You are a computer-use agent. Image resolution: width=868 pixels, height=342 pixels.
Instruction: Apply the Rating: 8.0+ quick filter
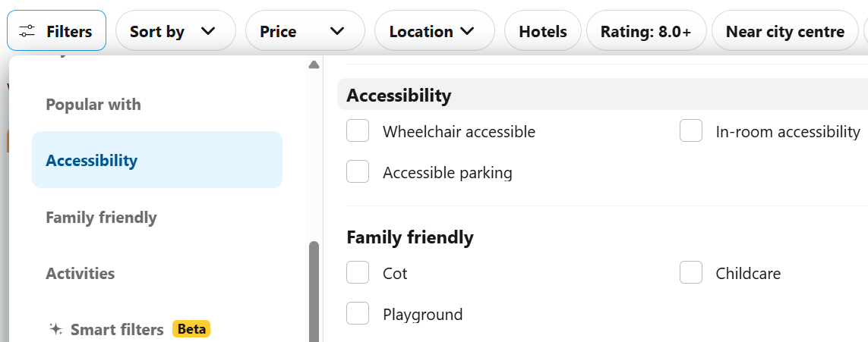tap(646, 31)
